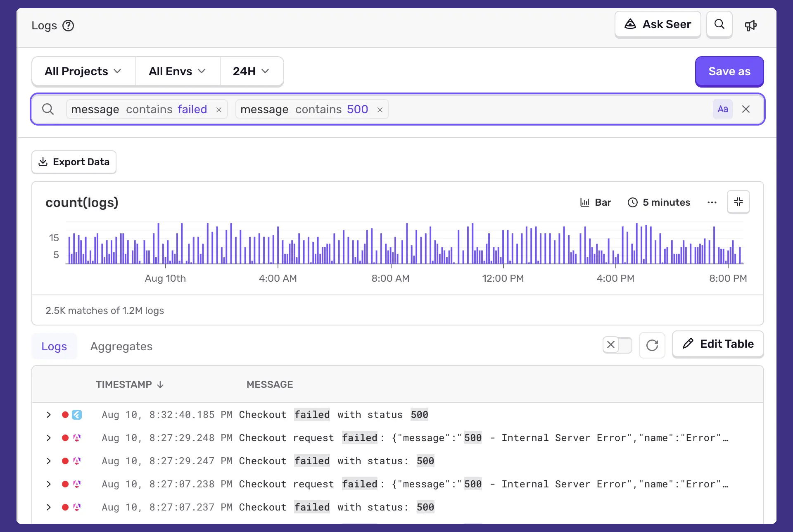
Task: Click '2.5K matches of 1.2M logs' text
Action: pos(104,311)
